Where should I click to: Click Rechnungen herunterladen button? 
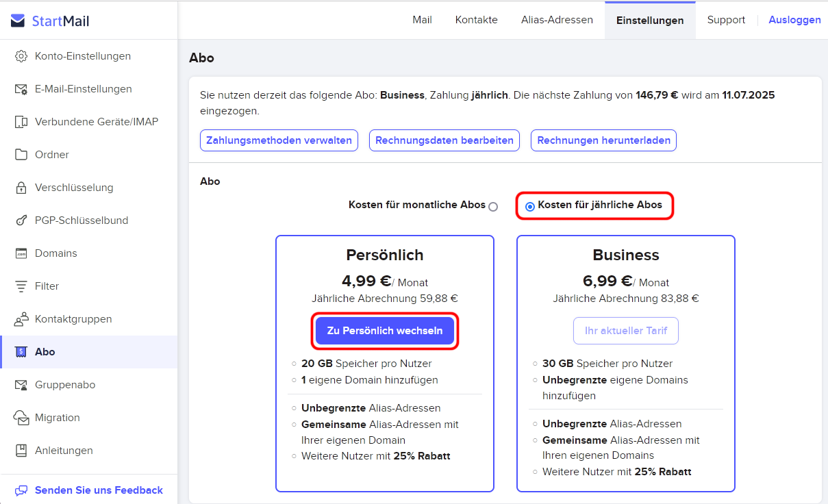[x=604, y=140]
